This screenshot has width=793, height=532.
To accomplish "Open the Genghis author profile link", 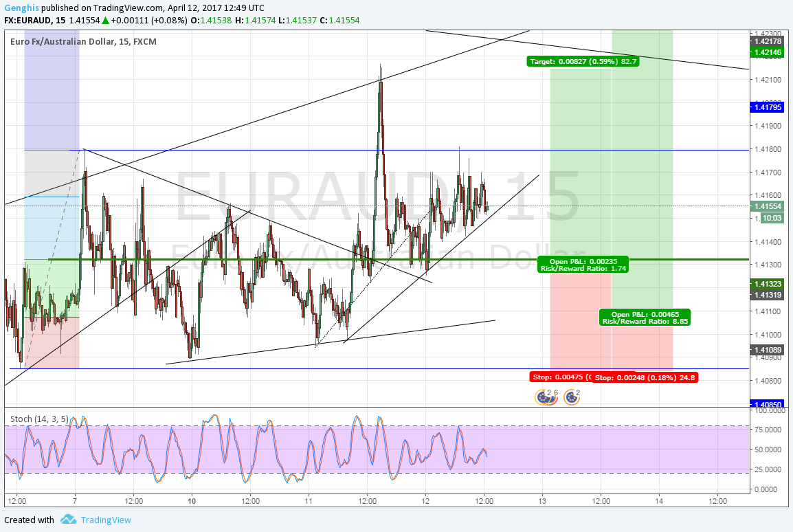I will (22, 8).
